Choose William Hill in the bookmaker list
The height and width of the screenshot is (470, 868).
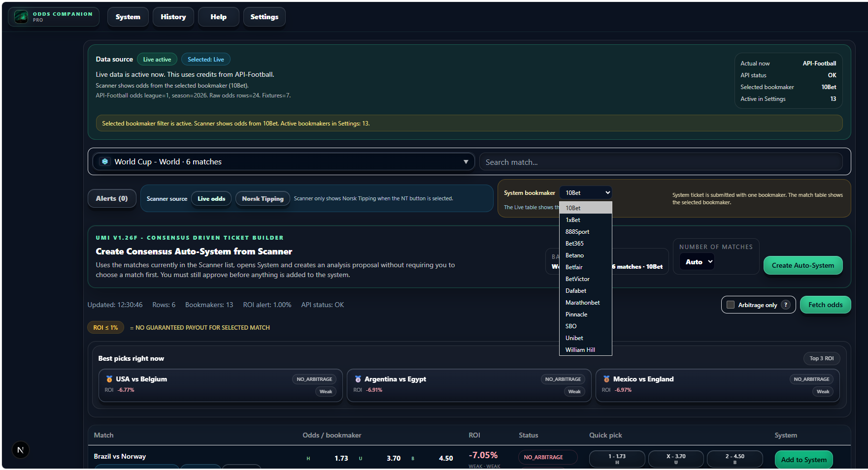586,350
